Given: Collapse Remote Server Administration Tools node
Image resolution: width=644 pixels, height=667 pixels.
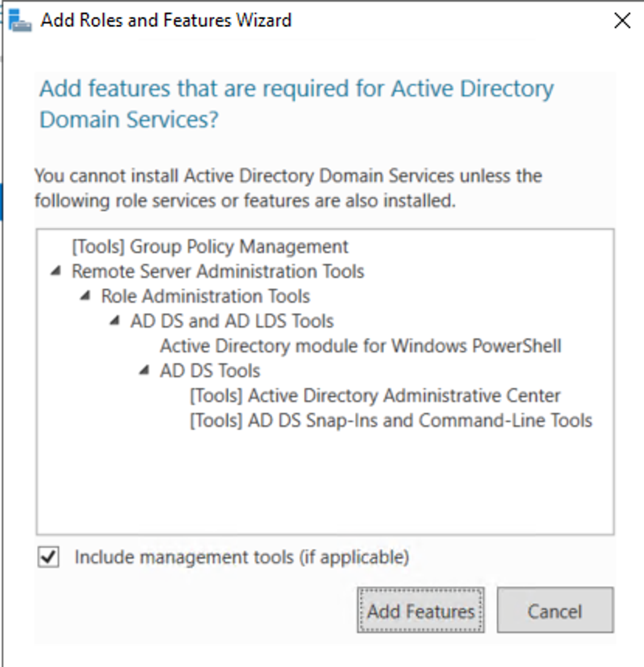Looking at the screenshot, I should (56, 271).
